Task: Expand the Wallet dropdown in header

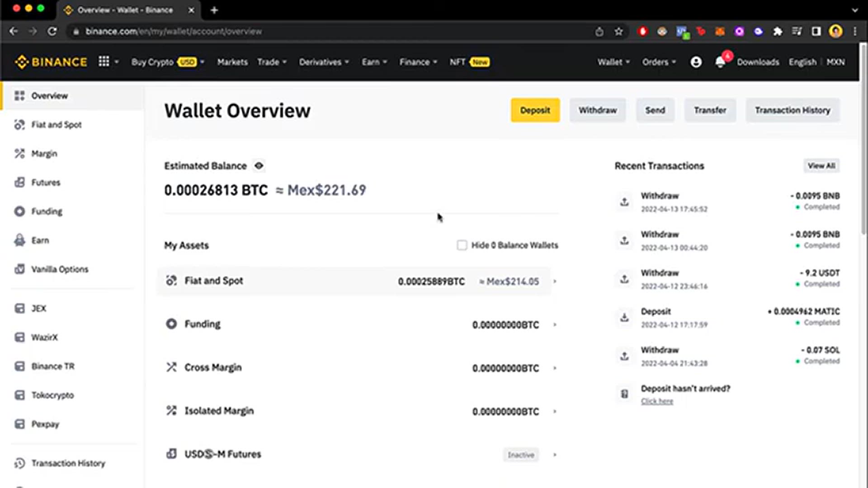Action: pyautogui.click(x=613, y=62)
